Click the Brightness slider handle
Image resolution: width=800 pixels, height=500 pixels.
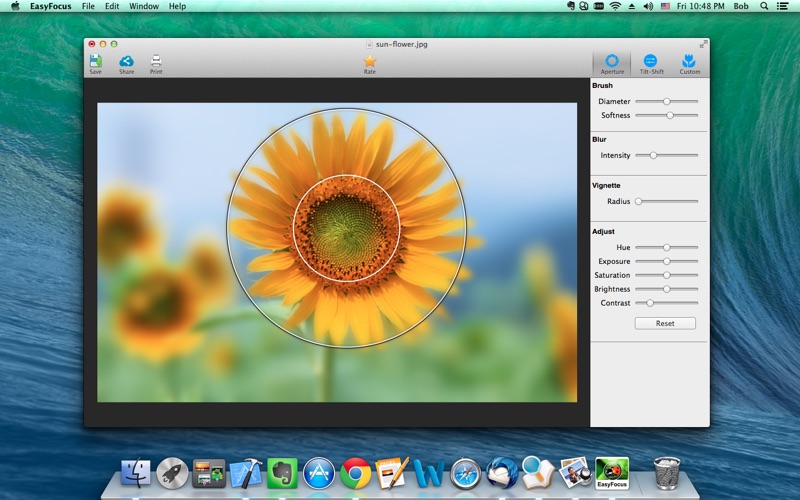point(666,289)
